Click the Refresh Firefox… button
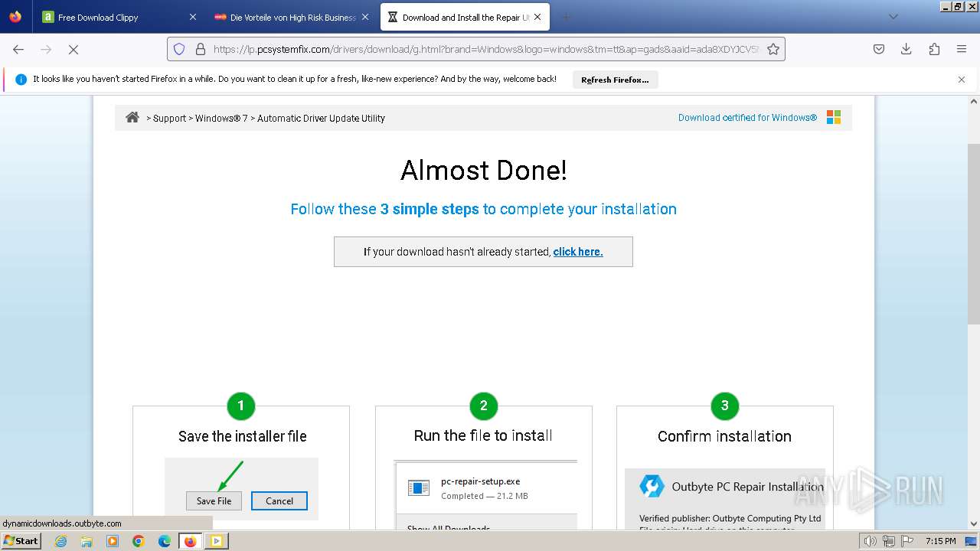The image size is (980, 551). coord(615,80)
